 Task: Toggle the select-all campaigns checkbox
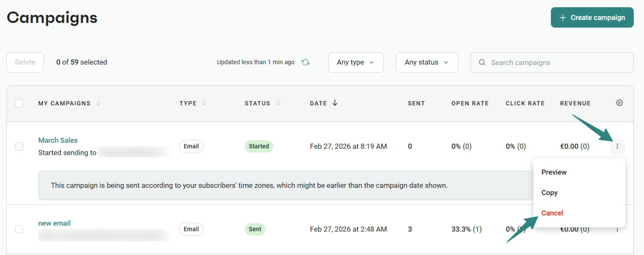tap(19, 104)
